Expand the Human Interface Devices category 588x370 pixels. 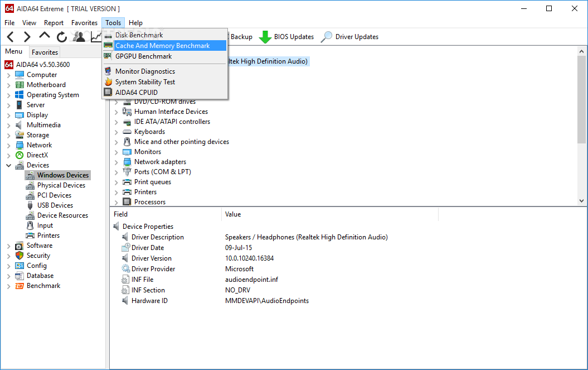[116, 112]
